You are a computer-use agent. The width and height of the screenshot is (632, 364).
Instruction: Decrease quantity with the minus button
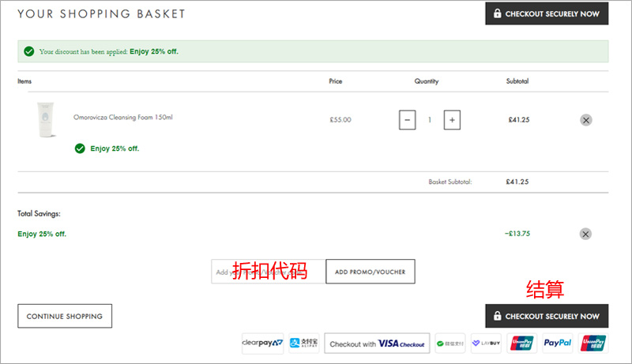(x=407, y=120)
